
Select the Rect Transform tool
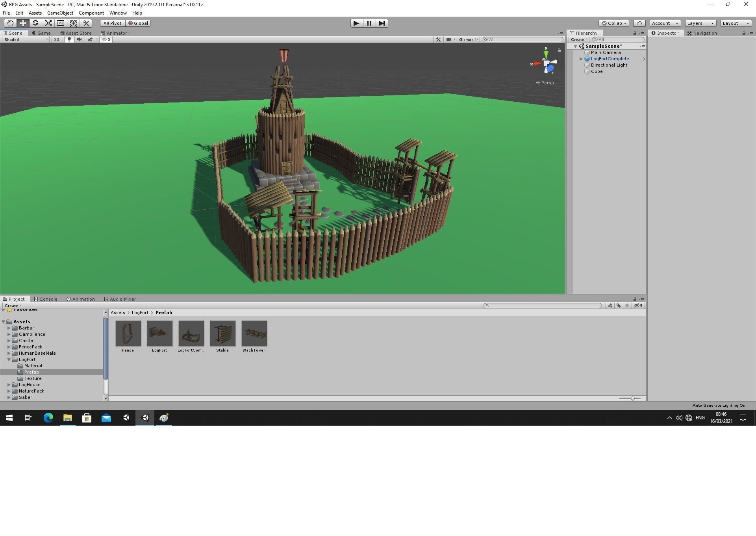(x=60, y=23)
